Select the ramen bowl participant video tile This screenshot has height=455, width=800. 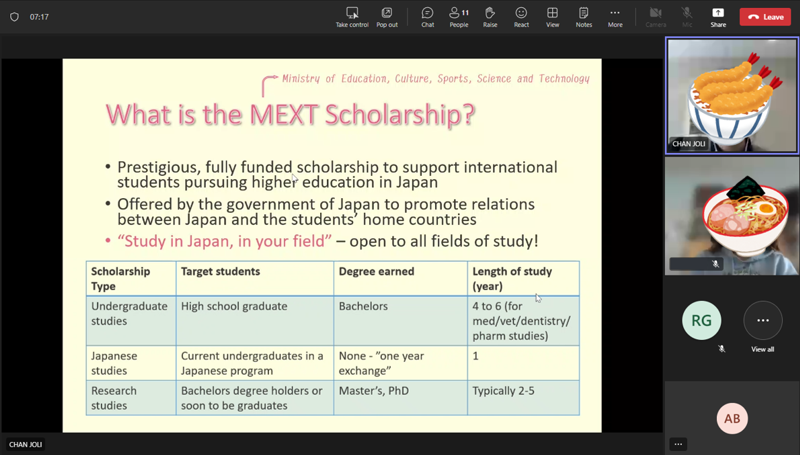[732, 216]
